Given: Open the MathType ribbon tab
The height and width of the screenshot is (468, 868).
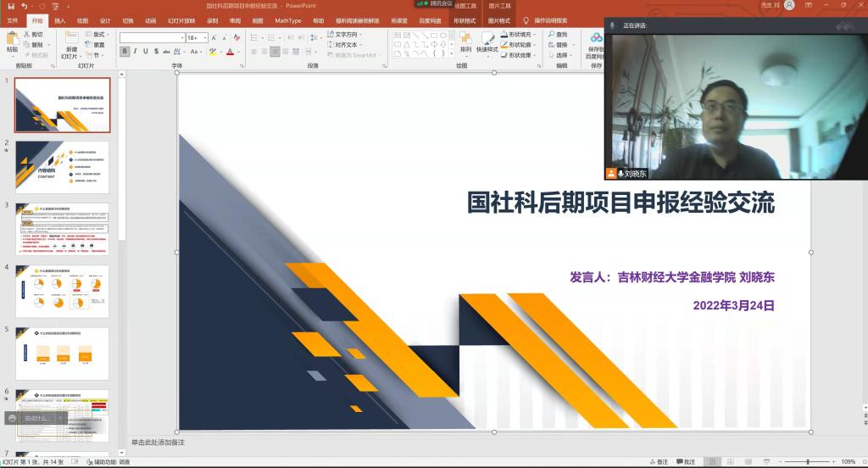Looking at the screenshot, I should pyautogui.click(x=287, y=20).
